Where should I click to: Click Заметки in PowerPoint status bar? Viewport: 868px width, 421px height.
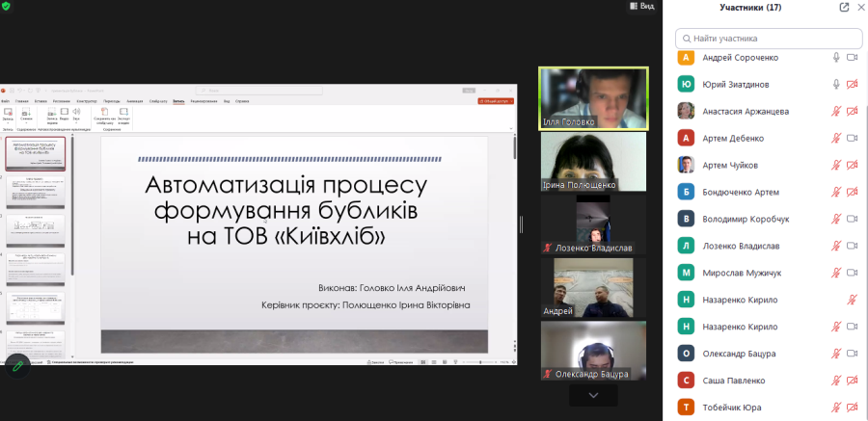click(x=376, y=362)
